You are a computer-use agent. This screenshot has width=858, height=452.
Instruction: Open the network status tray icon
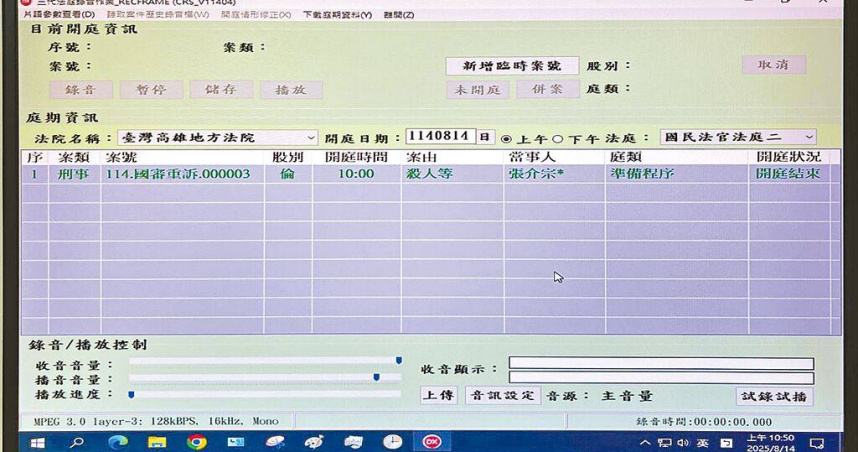664,443
